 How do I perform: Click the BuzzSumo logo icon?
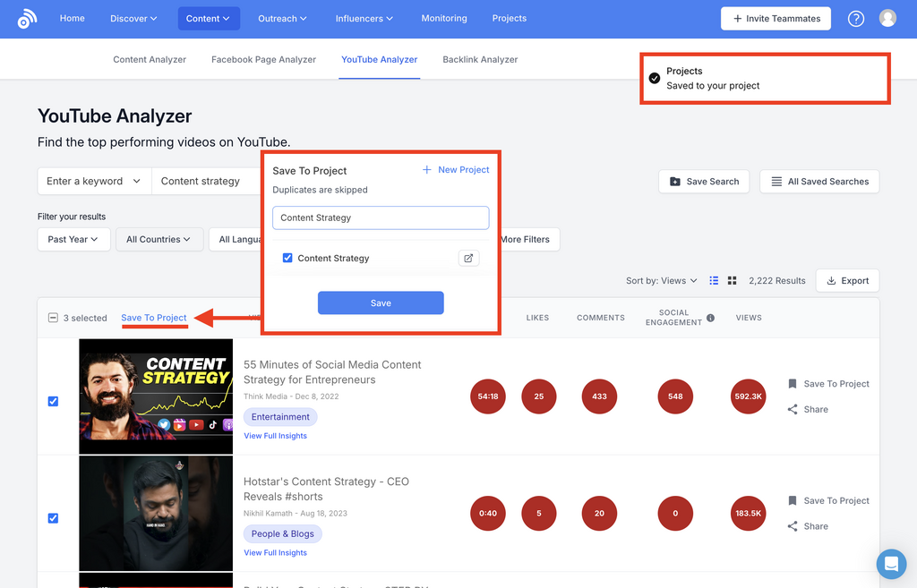(x=28, y=18)
